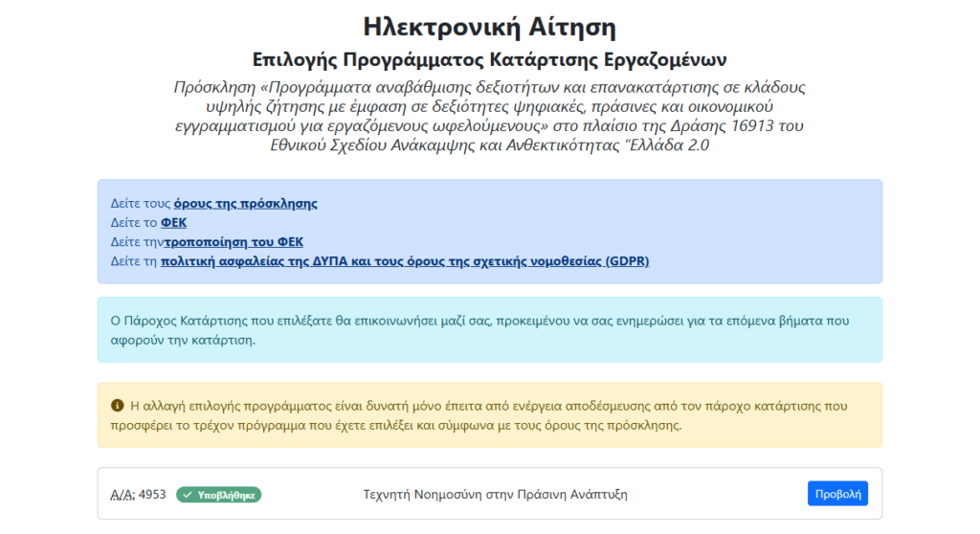980x534 pixels.
Task: Click the cyan Πάροχος Κατάρτισης notice text
Action: [x=479, y=330]
